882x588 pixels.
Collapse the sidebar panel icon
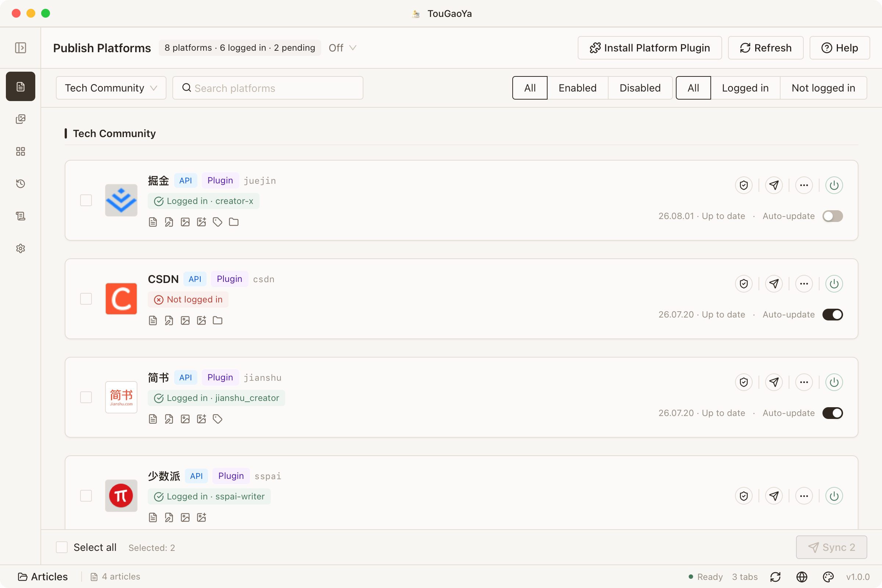pyautogui.click(x=20, y=48)
